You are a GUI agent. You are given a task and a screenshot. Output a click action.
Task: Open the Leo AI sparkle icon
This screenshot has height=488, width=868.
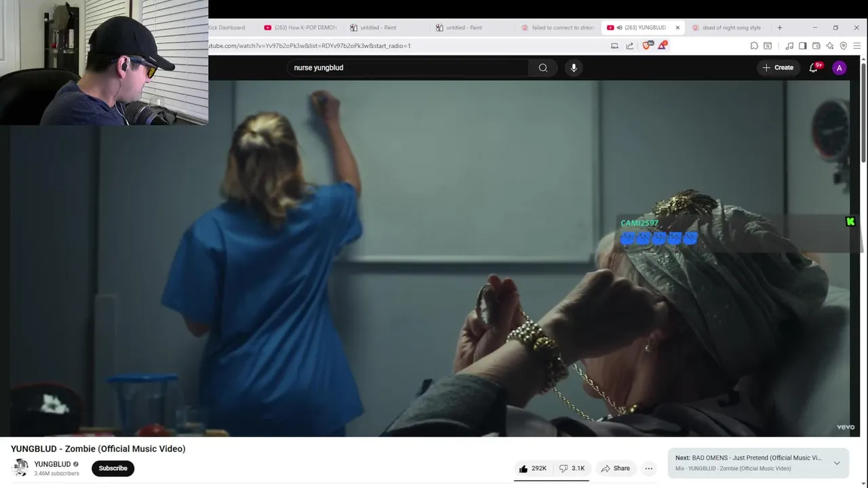tap(830, 45)
